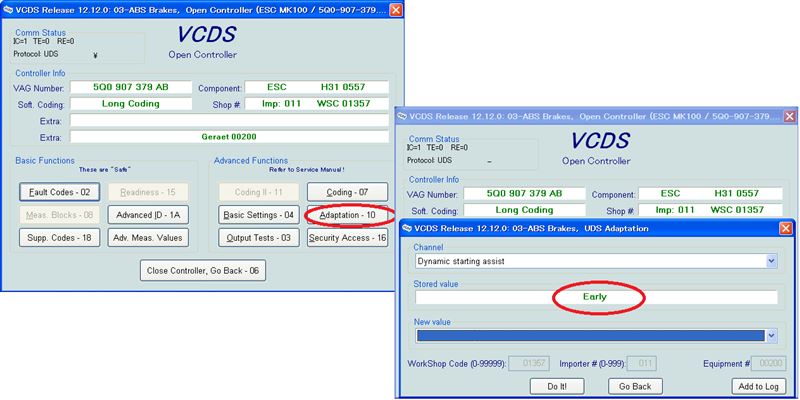Image resolution: width=800 pixels, height=400 pixels.
Task: Click Soft. Coding field Long Coding, left window
Action: tap(131, 104)
